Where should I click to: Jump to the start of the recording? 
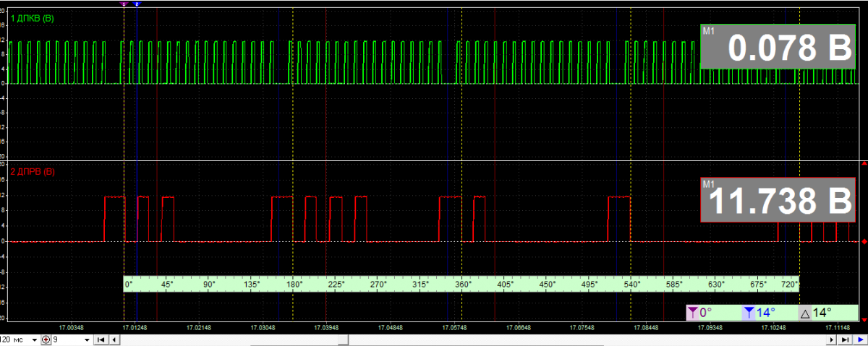[102, 339]
